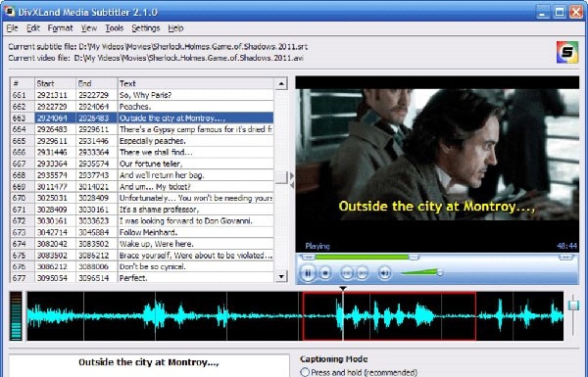Click the video seek bar handle
Screen dimensions: 588x377
coord(414,258)
